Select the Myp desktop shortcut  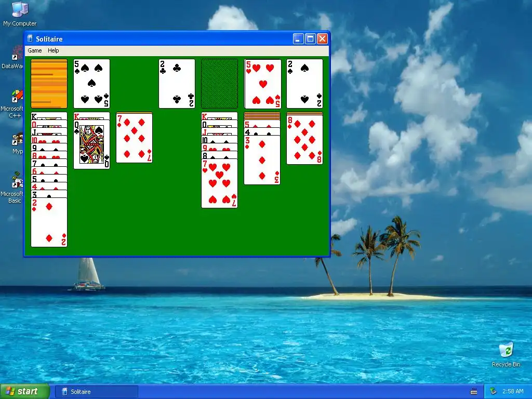coord(17,143)
